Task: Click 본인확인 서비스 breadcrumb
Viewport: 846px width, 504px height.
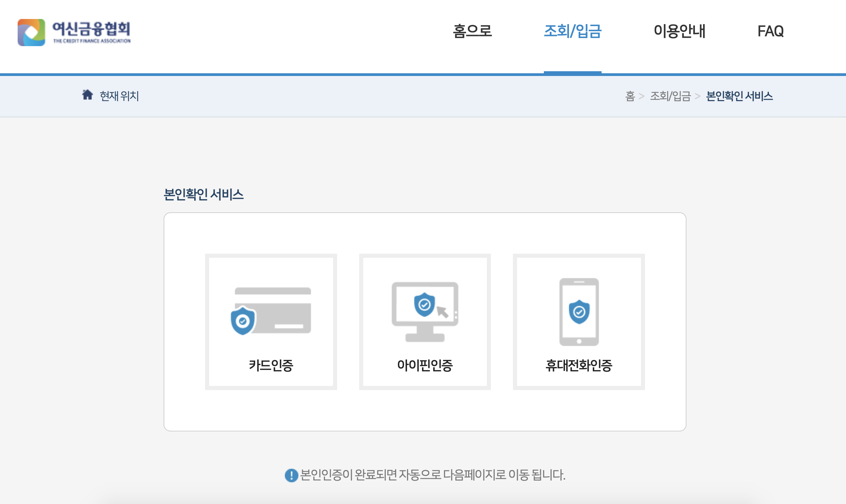Action: point(739,96)
